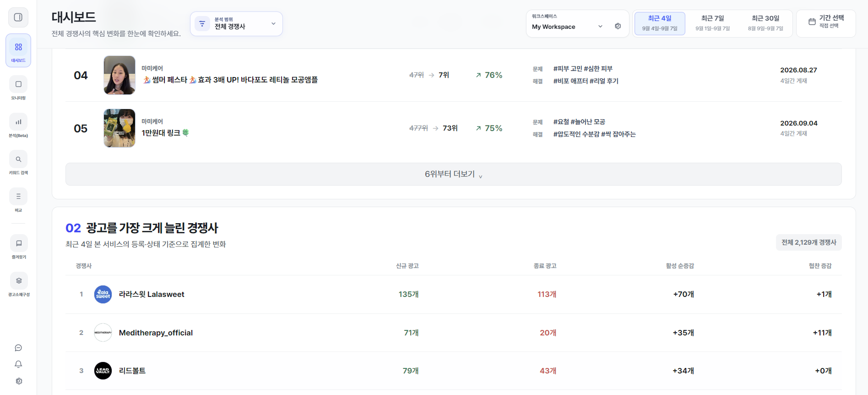Click 라라스윗 Lalasweet competitor name
This screenshot has width=868, height=395.
(x=152, y=294)
